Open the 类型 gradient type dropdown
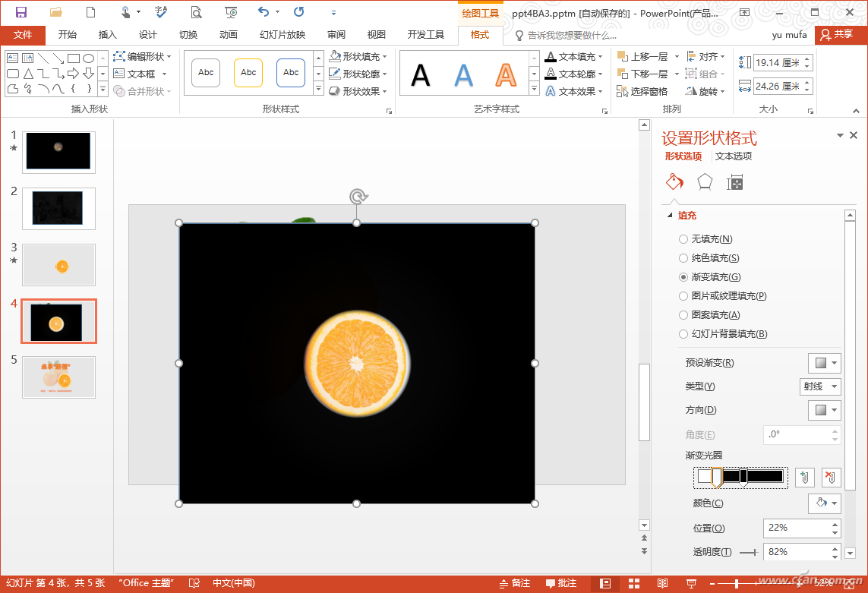This screenshot has width=868, height=593. (x=821, y=386)
